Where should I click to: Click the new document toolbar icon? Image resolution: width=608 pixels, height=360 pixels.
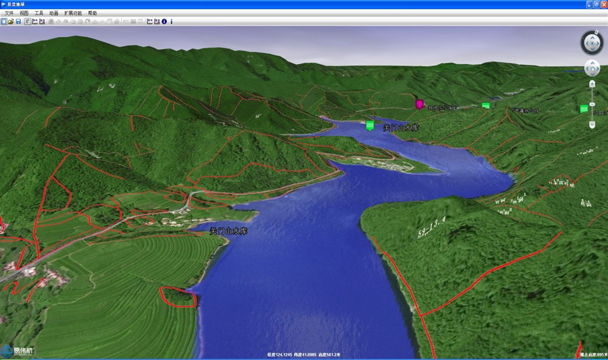tap(4, 21)
